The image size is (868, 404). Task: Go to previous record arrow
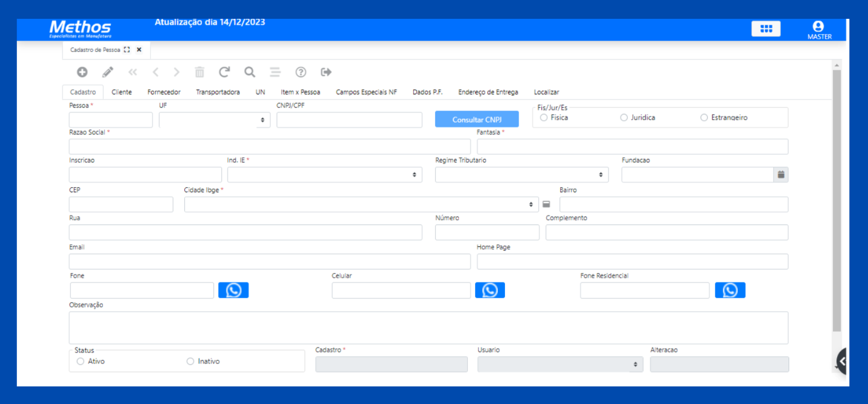click(x=155, y=72)
